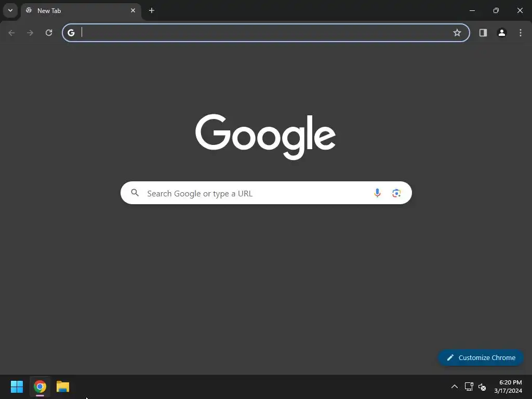Bookmark this tab with the star icon
Screen dimensions: 532x399
(x=457, y=33)
